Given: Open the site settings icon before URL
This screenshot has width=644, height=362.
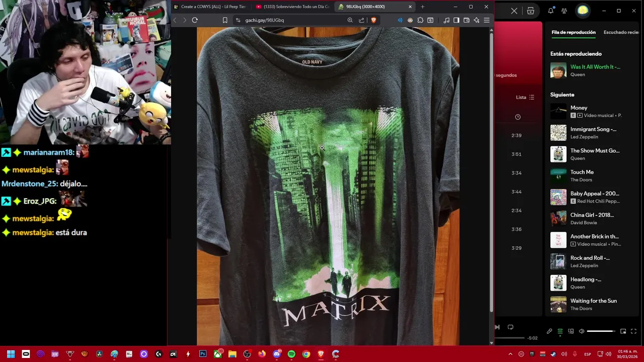Looking at the screenshot, I should [238, 20].
